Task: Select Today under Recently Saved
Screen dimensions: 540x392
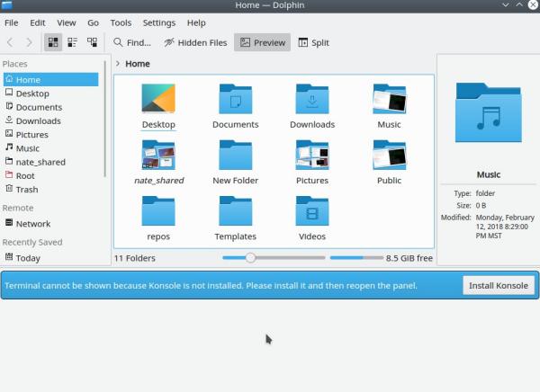Action: [27, 258]
